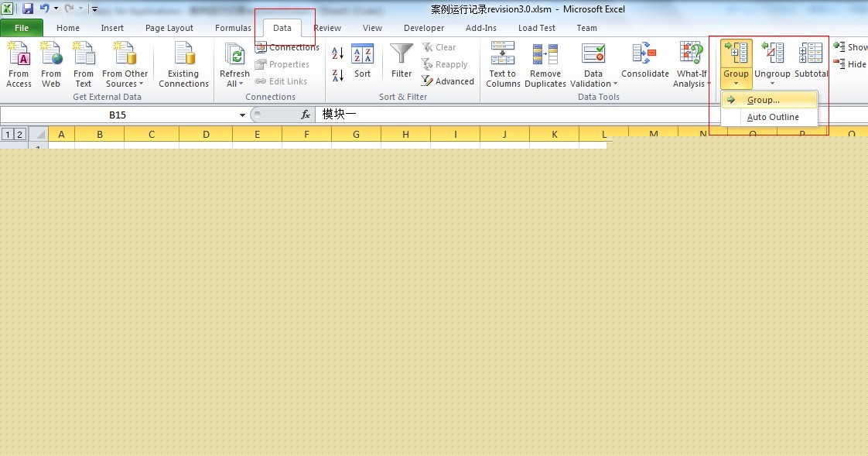Hide Detail for the outline group
The height and width of the screenshot is (456, 868).
coord(850,64)
